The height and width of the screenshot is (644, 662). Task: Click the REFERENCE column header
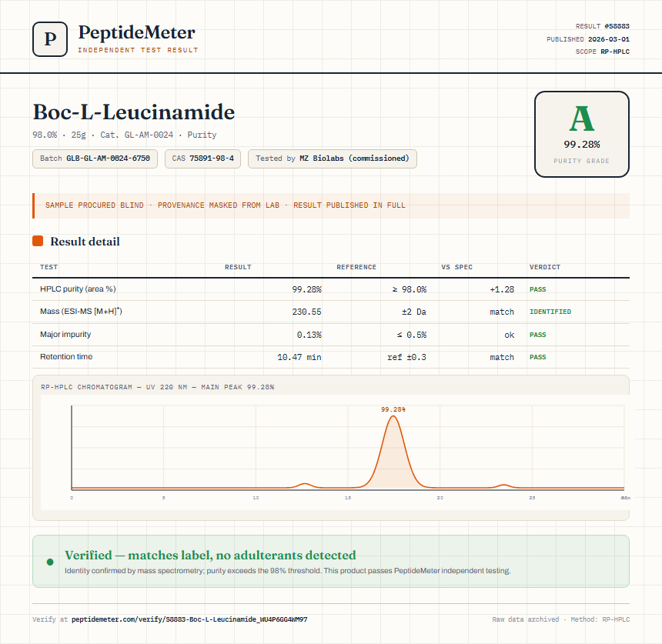tap(356, 267)
